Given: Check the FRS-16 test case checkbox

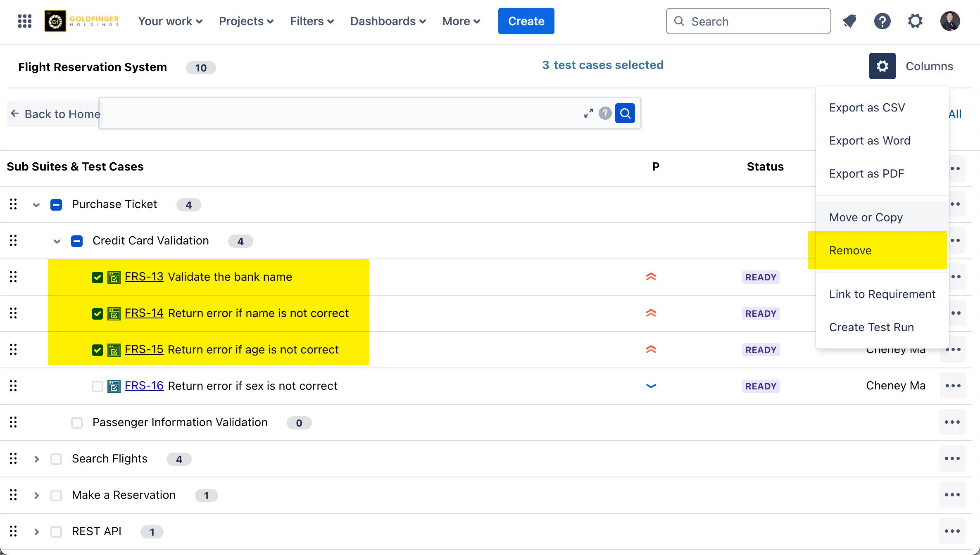Looking at the screenshot, I should [98, 386].
